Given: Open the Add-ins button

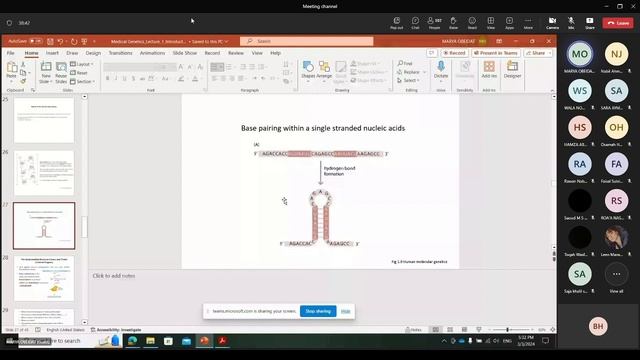Looking at the screenshot, I should [x=489, y=70].
